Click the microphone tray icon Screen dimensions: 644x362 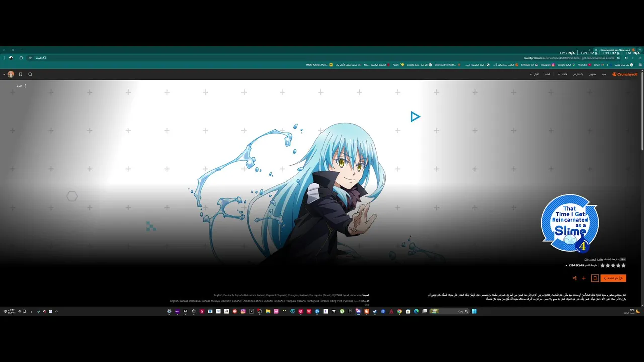pos(38,311)
